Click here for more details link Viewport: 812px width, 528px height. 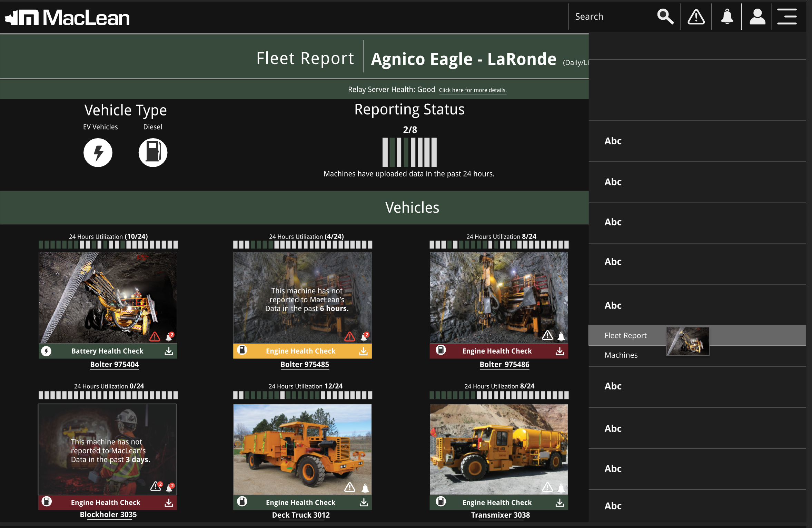coord(472,90)
